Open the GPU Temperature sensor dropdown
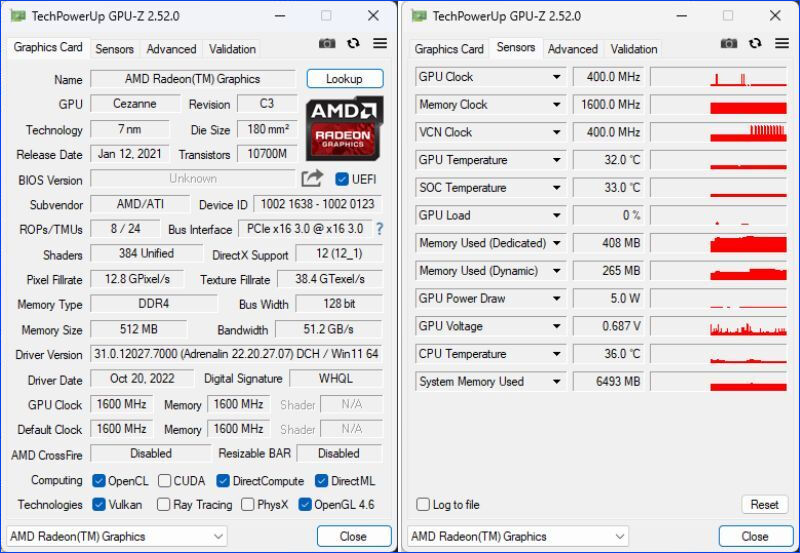The height and width of the screenshot is (553, 800). 557,160
